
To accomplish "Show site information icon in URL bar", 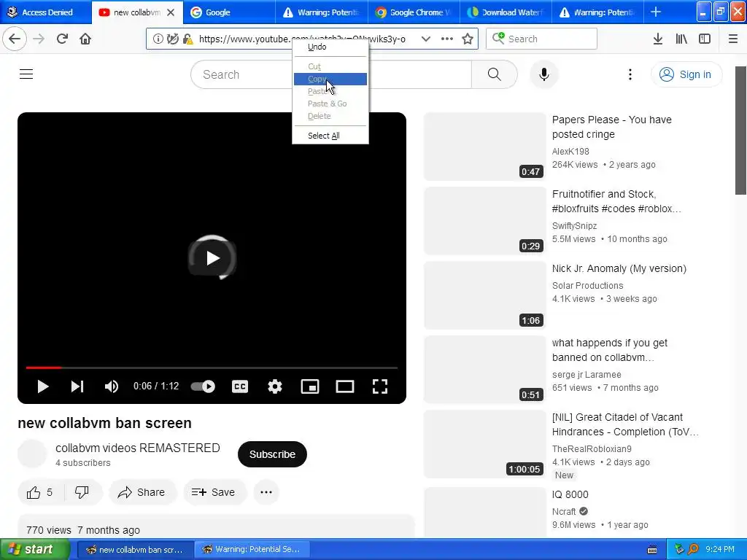I will coord(158,39).
